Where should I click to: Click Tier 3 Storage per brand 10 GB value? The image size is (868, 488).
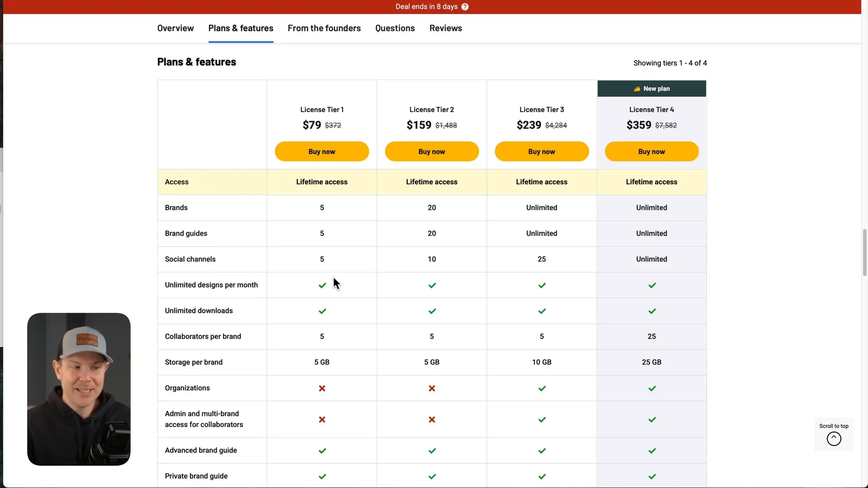coord(542,362)
